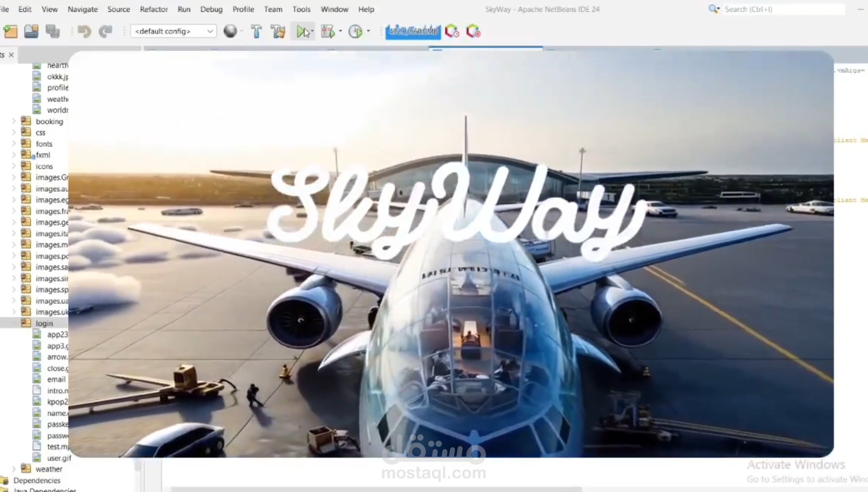Click the memory usage bar to collect garbage
Screen dimensions: 868x492
[x=413, y=31]
